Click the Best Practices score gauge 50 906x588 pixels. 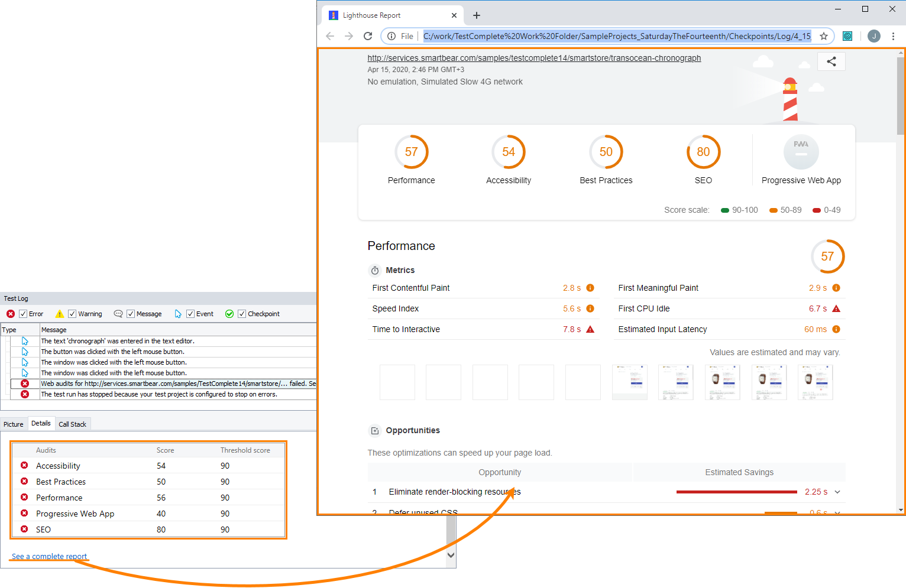pyautogui.click(x=606, y=152)
